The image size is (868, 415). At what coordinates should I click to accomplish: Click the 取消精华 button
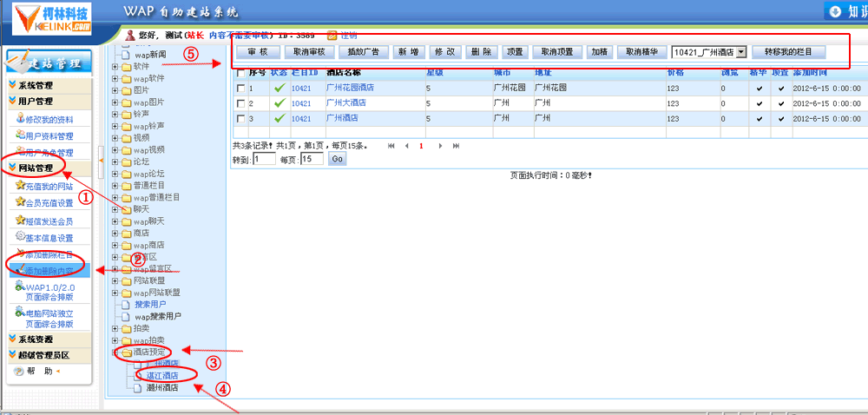641,52
